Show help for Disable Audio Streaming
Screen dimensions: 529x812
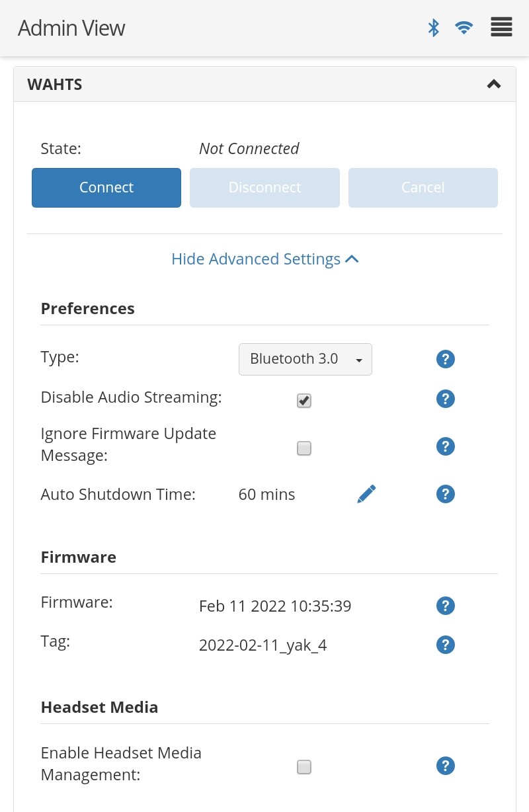tap(446, 399)
